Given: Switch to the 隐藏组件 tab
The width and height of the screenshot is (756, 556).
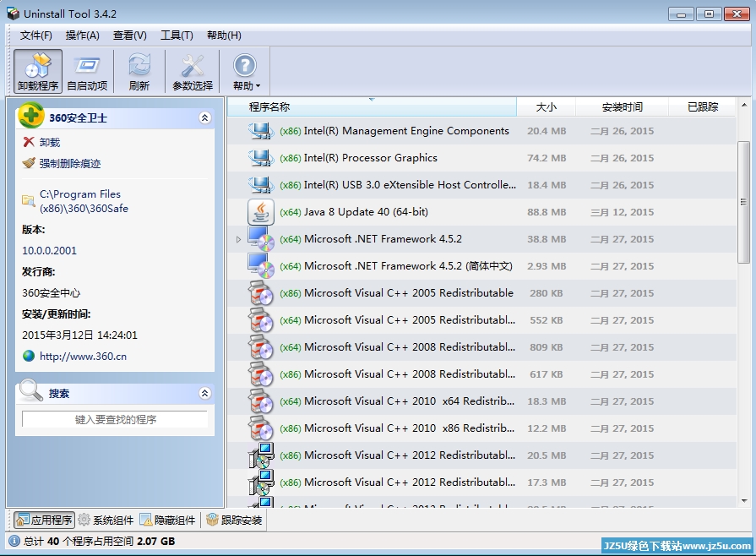Looking at the screenshot, I should pos(167,520).
